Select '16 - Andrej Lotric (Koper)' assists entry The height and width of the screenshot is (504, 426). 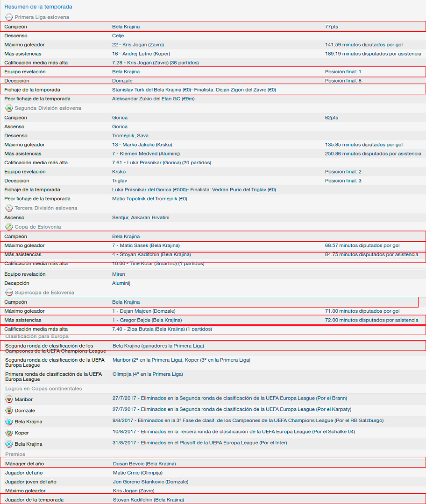(x=141, y=54)
